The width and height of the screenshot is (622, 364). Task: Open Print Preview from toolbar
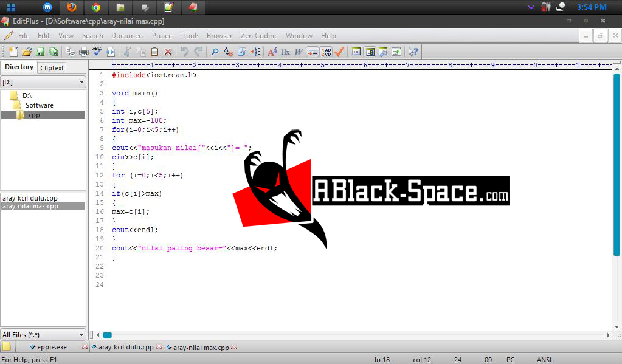click(70, 52)
